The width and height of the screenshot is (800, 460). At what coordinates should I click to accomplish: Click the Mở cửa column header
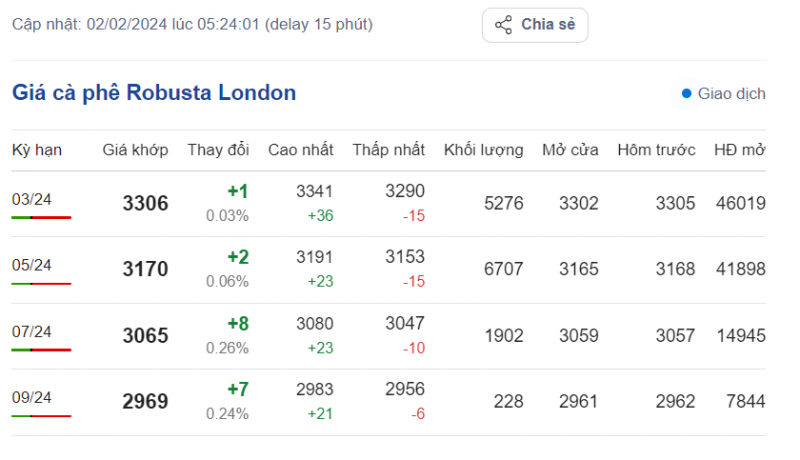tap(570, 150)
